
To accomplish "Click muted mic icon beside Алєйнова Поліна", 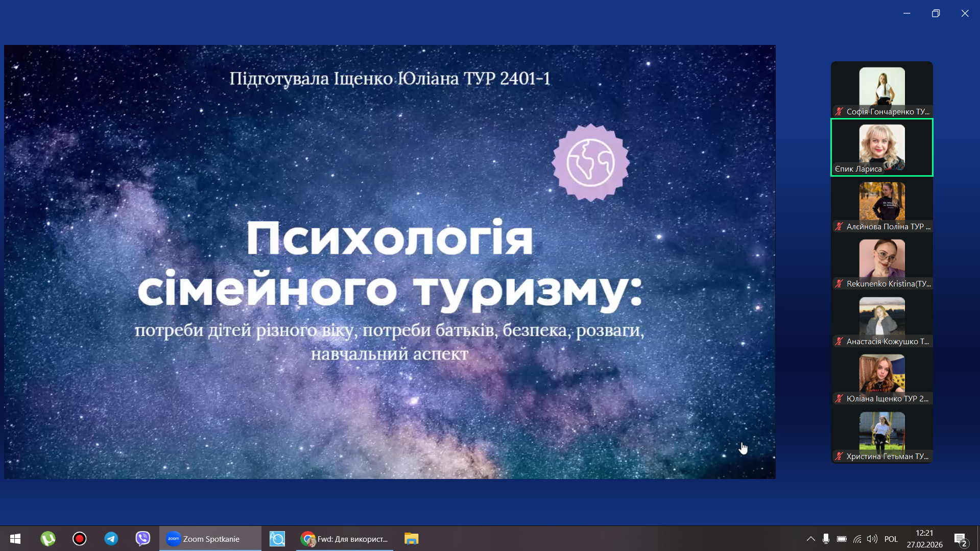I will [839, 226].
